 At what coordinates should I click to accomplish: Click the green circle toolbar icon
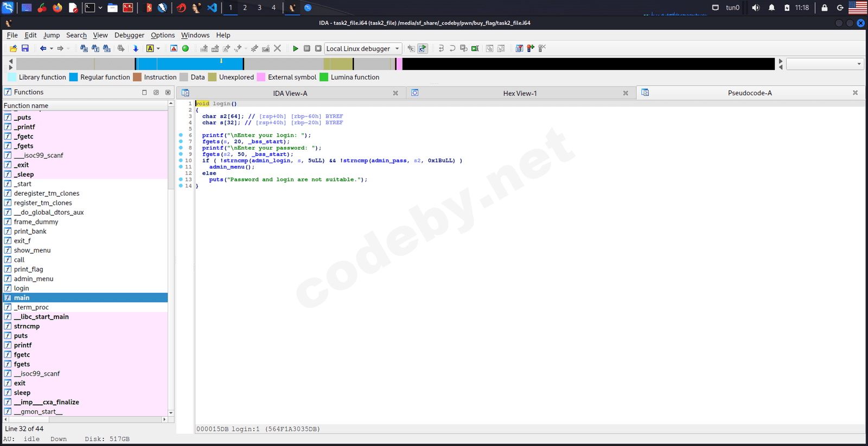186,48
